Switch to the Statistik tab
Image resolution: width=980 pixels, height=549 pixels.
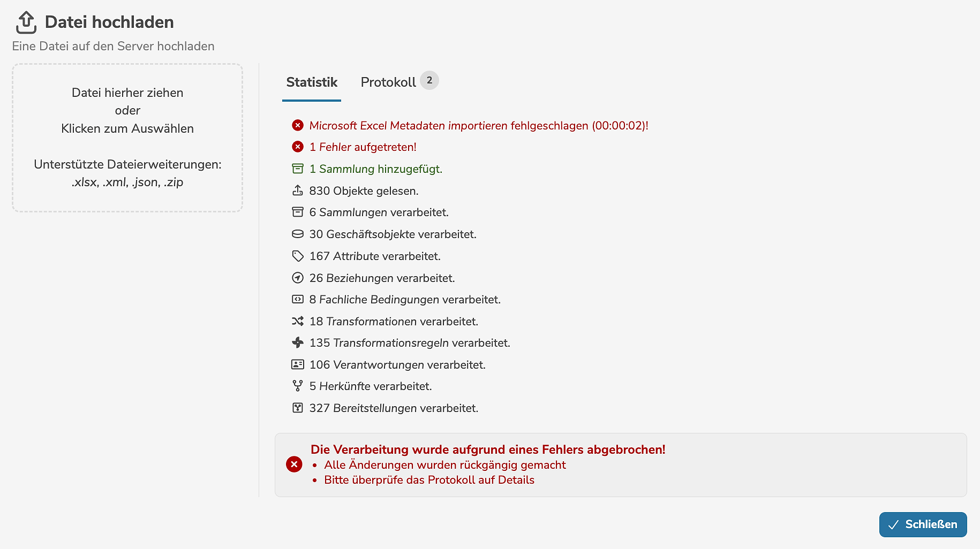[312, 82]
